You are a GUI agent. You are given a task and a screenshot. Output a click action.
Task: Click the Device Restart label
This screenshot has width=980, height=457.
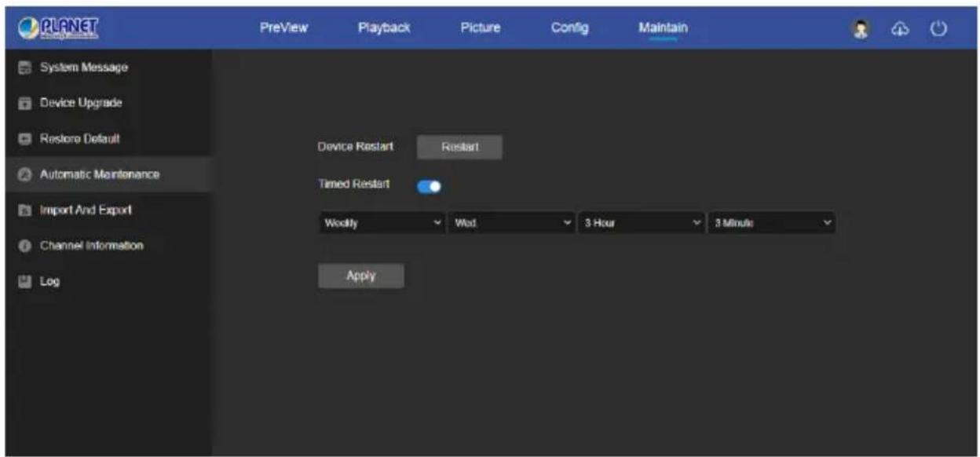356,147
